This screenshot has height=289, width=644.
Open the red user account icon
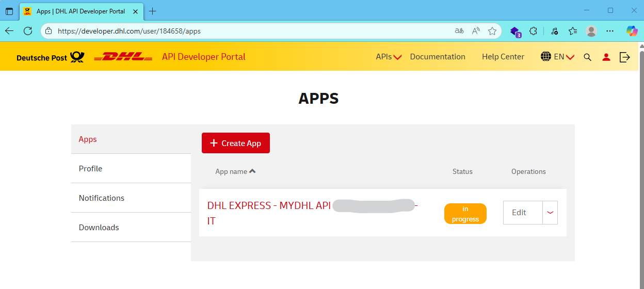tap(606, 57)
